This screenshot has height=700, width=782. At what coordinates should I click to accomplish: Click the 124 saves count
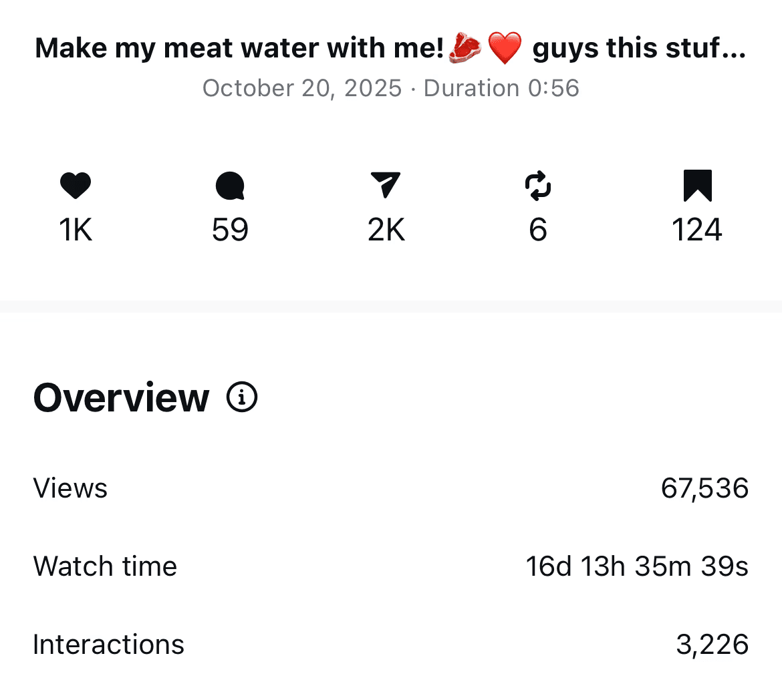click(697, 230)
